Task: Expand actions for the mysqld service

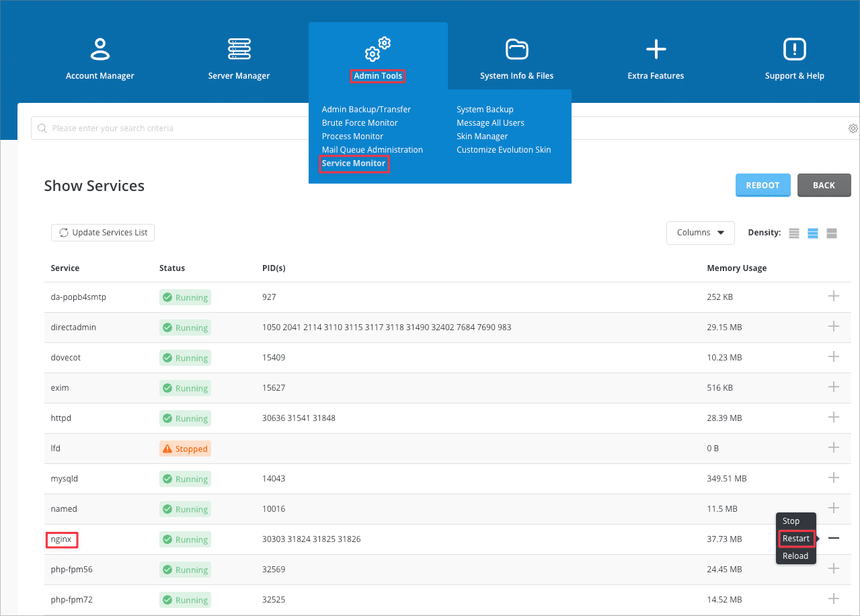Action: tap(834, 477)
